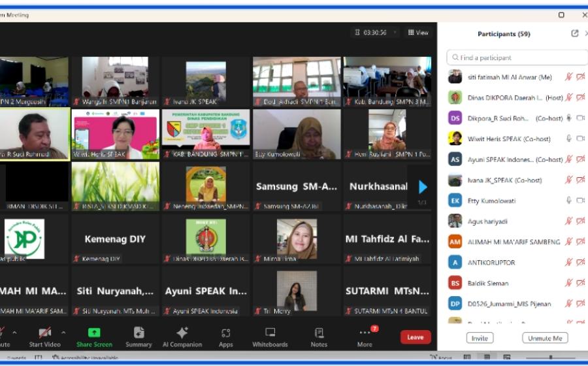The image size is (588, 366).
Task: Click the Share Screen icon
Action: [94, 333]
